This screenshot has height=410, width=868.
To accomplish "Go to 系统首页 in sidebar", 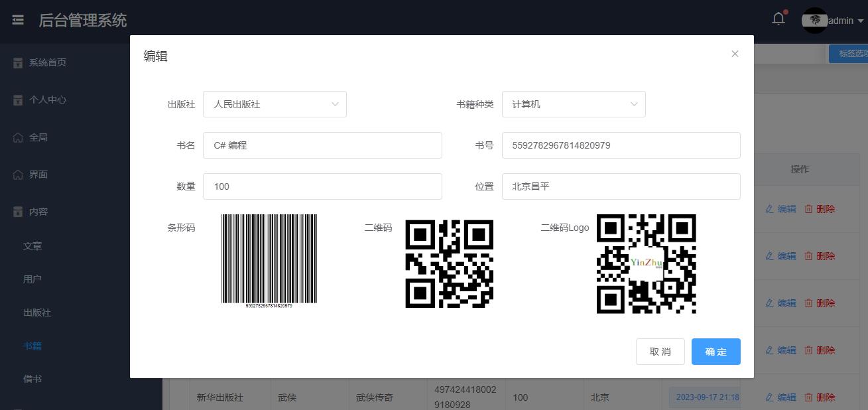I will point(47,62).
